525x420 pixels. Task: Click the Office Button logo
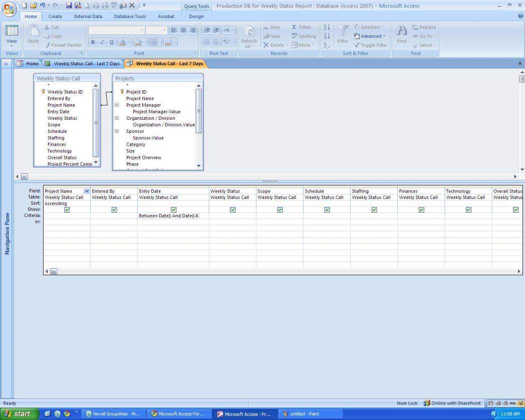pos(9,9)
